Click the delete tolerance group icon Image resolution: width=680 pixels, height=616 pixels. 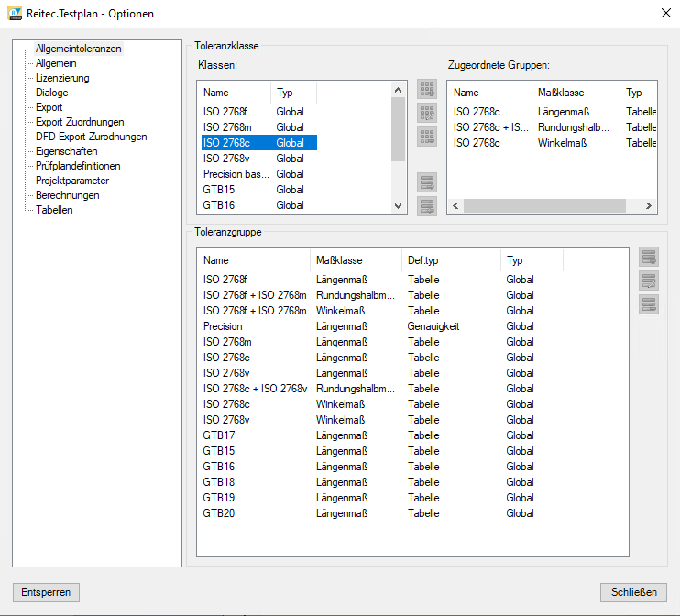tap(649, 304)
